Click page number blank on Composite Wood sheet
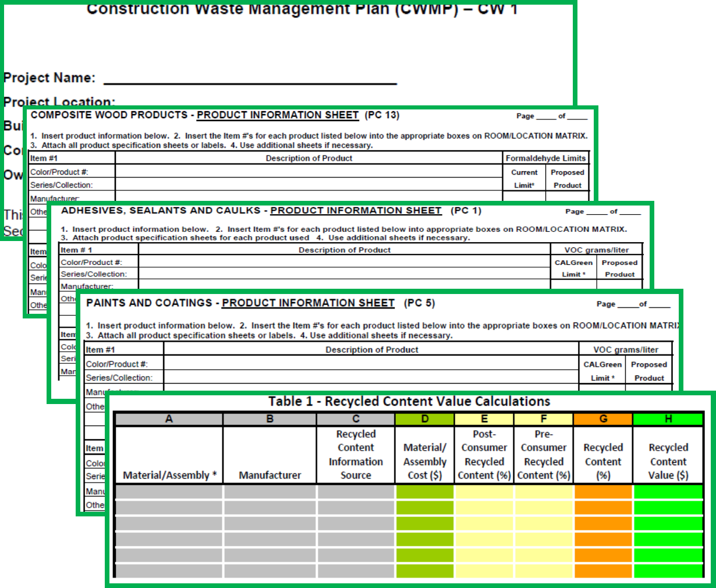The width and height of the screenshot is (716, 588). pyautogui.click(x=545, y=116)
